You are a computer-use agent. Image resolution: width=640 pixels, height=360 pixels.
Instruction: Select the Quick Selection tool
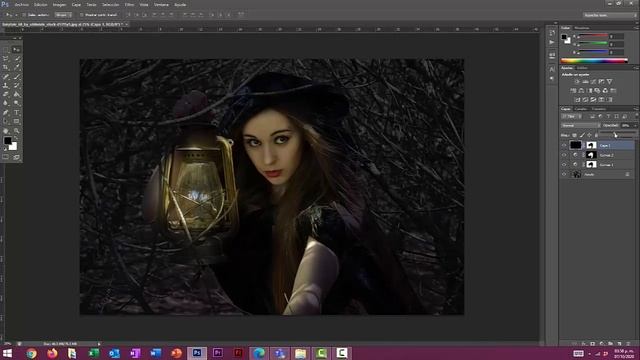point(16,59)
